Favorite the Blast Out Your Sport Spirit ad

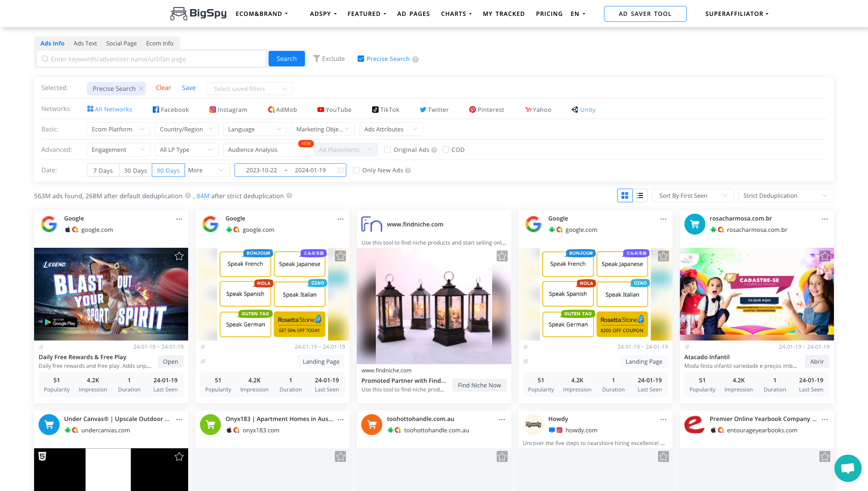tap(179, 256)
